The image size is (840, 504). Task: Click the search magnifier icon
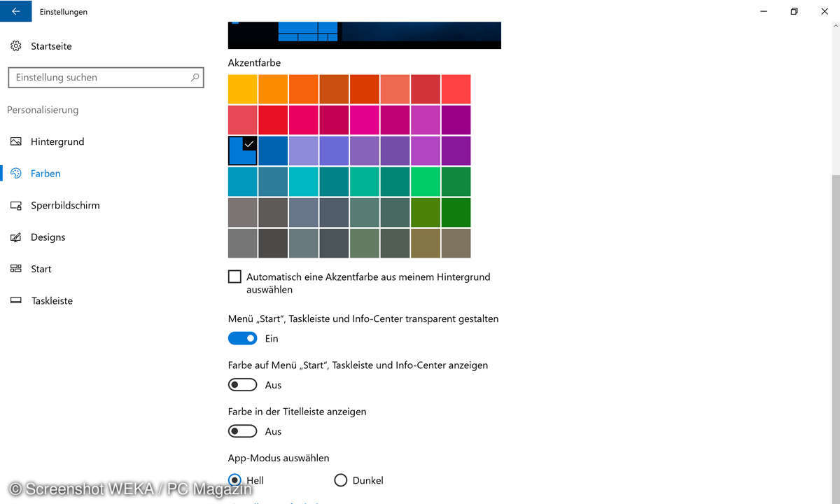pyautogui.click(x=195, y=78)
